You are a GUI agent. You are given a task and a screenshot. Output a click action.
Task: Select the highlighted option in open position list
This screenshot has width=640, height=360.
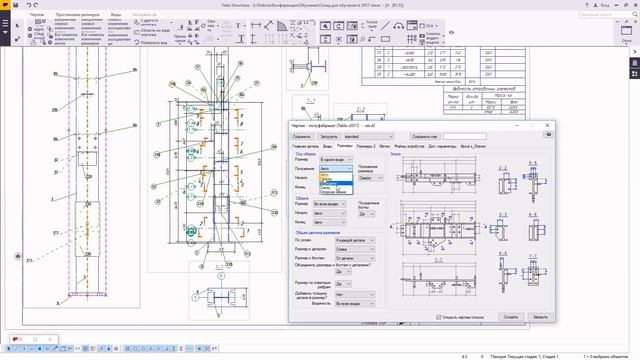point(336,183)
